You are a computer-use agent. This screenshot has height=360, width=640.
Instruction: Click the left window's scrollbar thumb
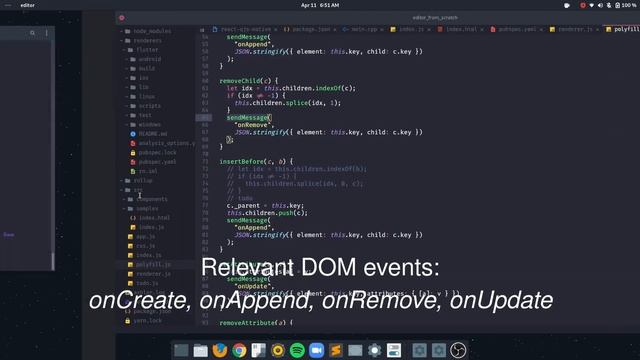point(53,261)
